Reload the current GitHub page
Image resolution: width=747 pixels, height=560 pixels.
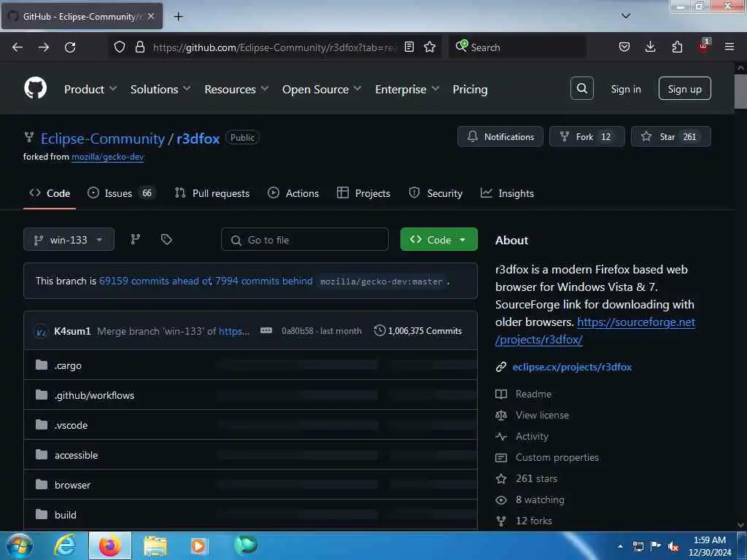coord(70,47)
